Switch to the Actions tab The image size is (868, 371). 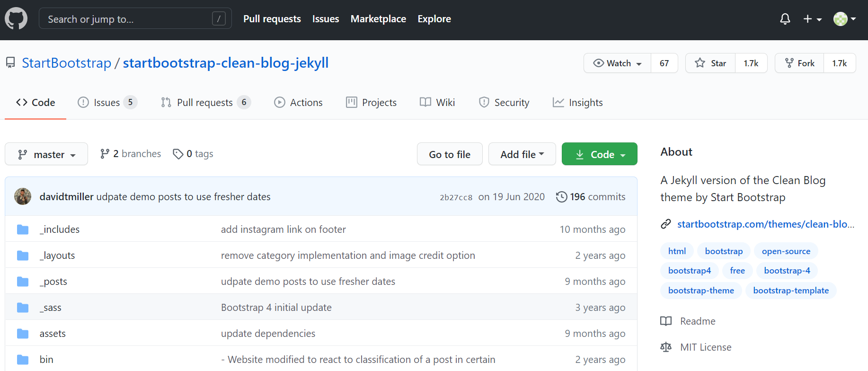298,102
